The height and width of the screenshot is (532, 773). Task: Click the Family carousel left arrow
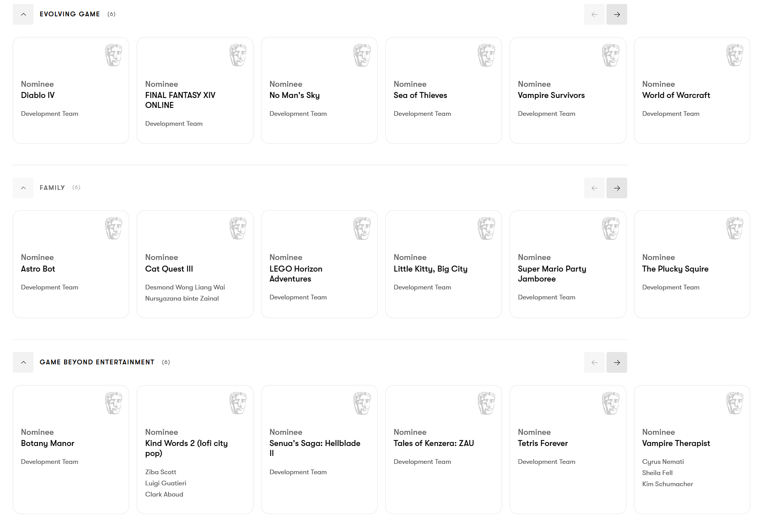pyautogui.click(x=594, y=188)
